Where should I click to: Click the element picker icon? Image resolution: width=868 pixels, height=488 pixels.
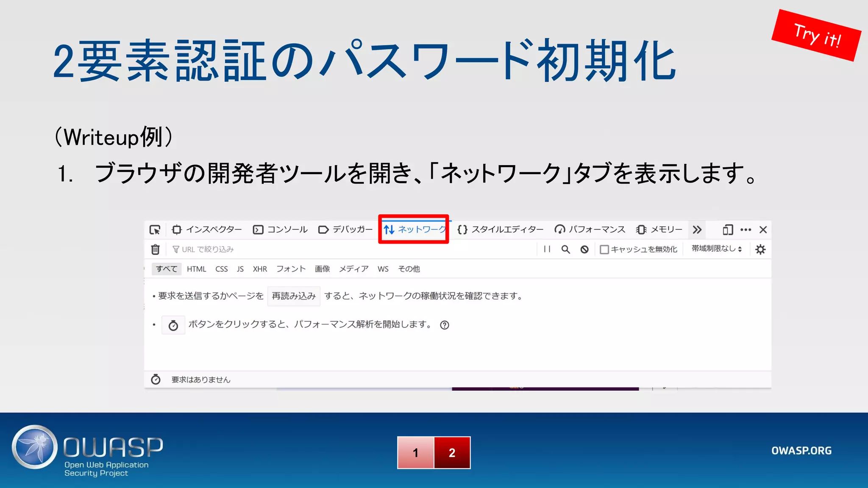pos(155,230)
